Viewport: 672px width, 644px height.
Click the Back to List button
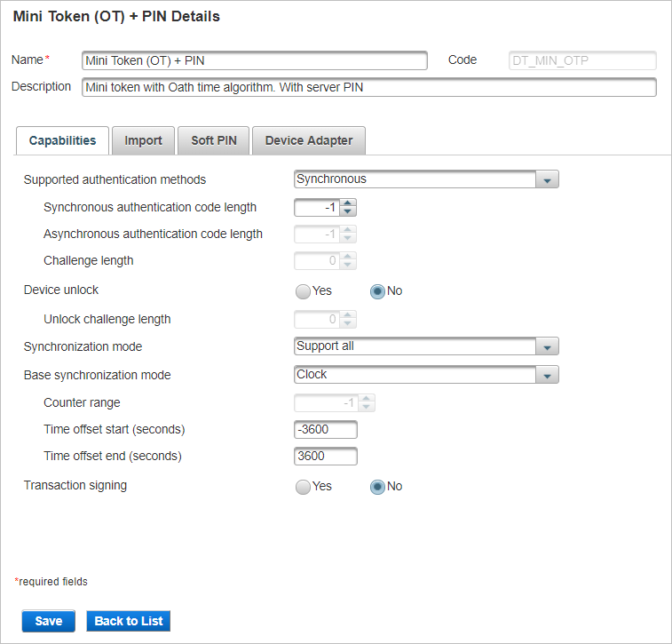click(128, 621)
